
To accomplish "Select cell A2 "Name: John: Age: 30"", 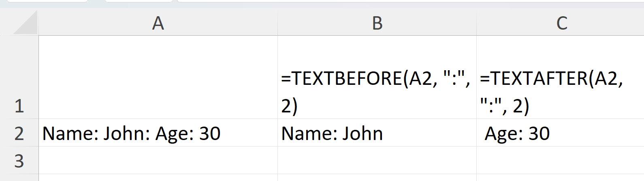I will pyautogui.click(x=158, y=133).
